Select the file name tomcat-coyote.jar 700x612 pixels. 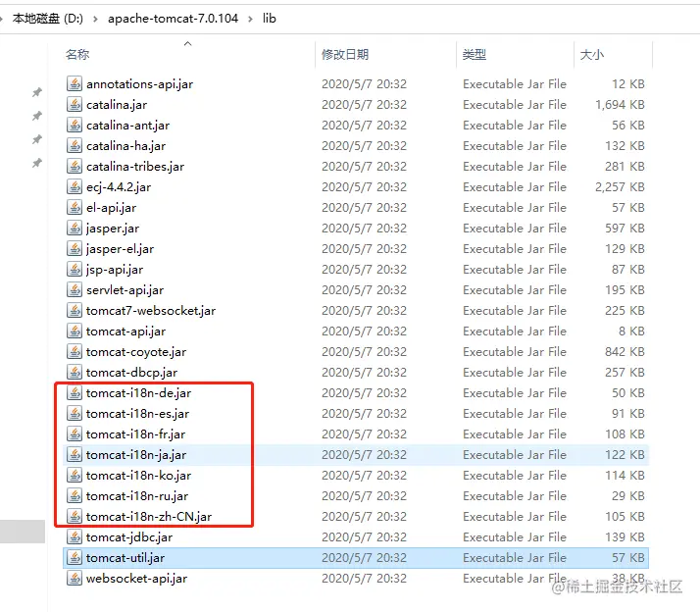tap(136, 351)
